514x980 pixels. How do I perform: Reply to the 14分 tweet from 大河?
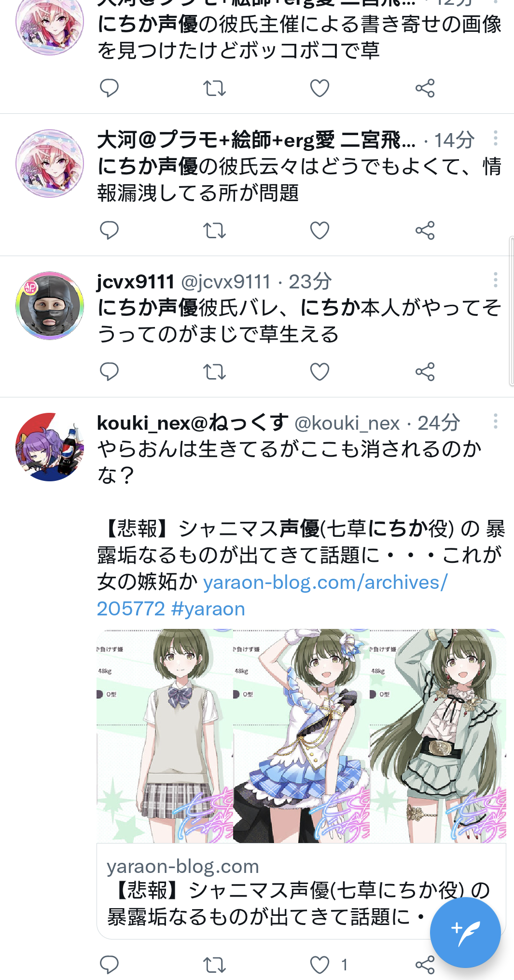109,231
